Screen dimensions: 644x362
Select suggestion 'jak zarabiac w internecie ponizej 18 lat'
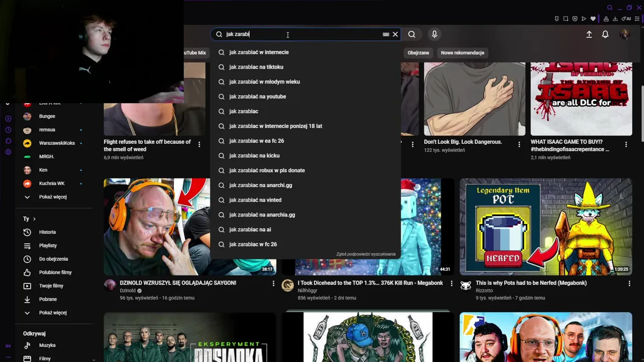click(x=305, y=126)
